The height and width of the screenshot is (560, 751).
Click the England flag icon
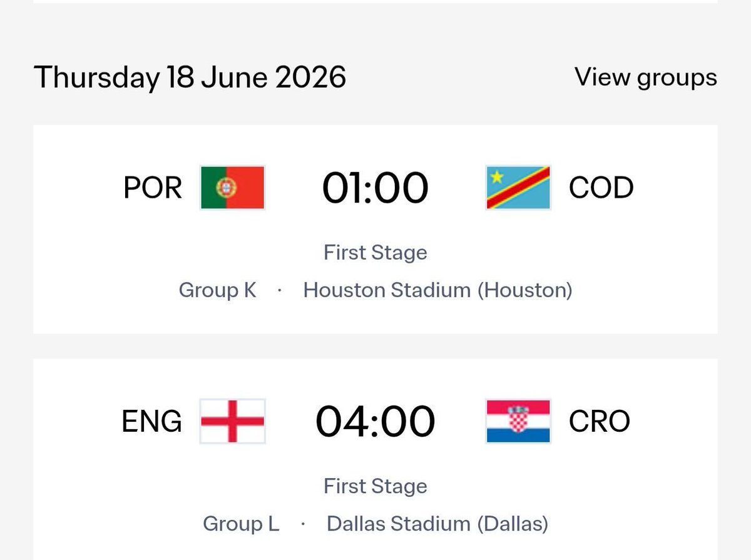(232, 420)
